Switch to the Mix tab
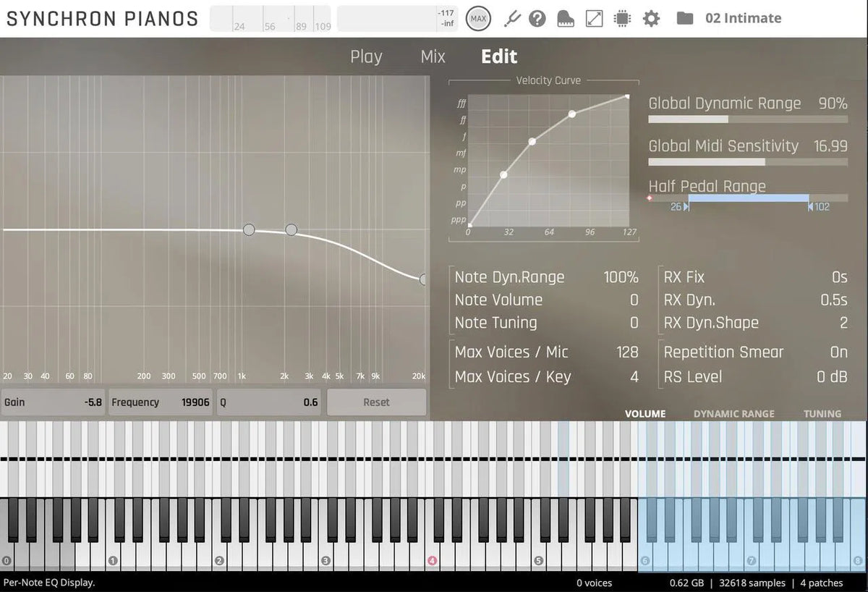The width and height of the screenshot is (868, 592). pyautogui.click(x=433, y=57)
